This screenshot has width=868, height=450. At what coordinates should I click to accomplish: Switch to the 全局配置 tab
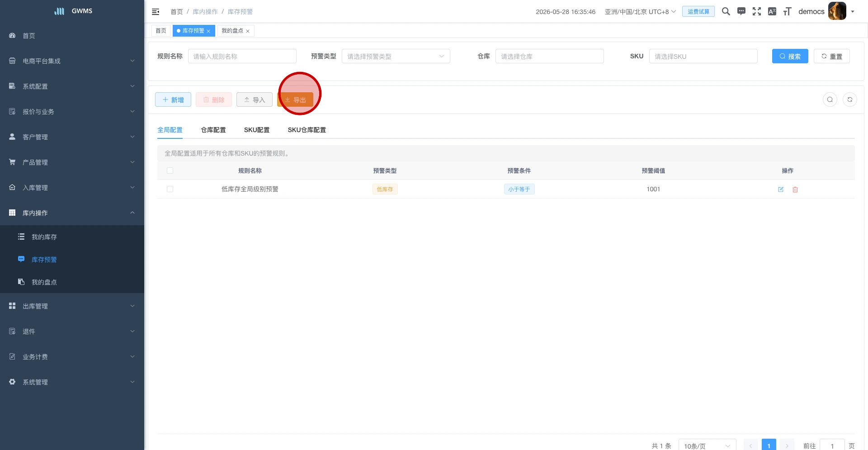(x=170, y=130)
